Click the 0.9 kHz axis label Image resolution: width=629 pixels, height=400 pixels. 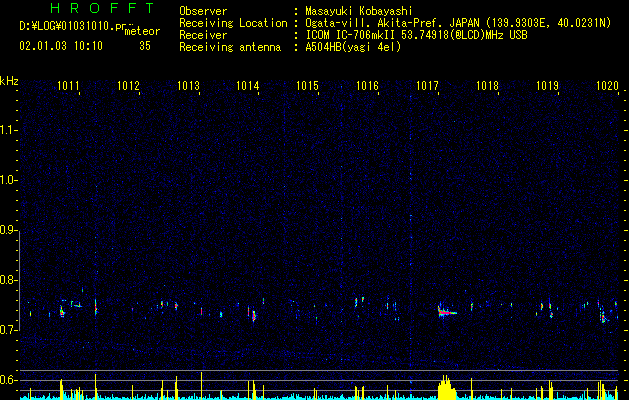click(x=8, y=230)
